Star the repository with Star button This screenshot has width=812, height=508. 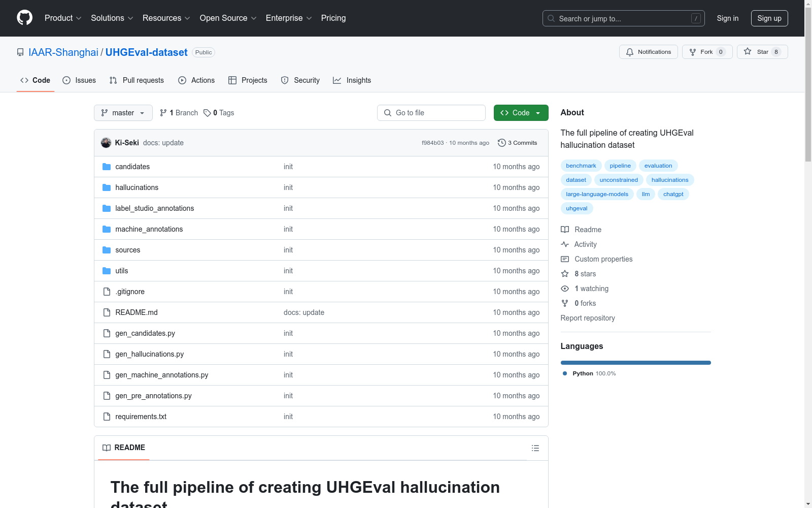point(762,52)
